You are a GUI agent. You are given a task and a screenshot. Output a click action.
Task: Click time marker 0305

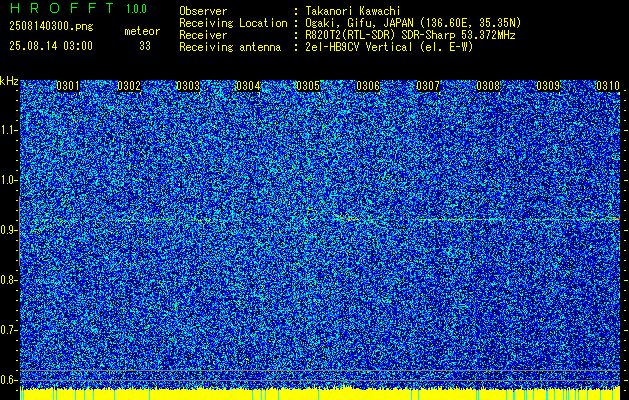308,86
